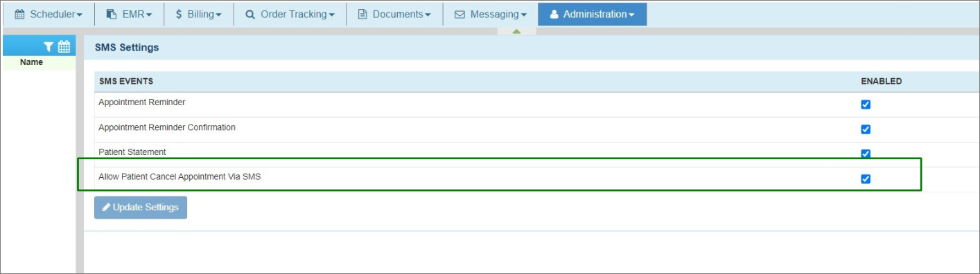Click the Update Settings button
The height and width of the screenshot is (274, 980).
(x=141, y=207)
